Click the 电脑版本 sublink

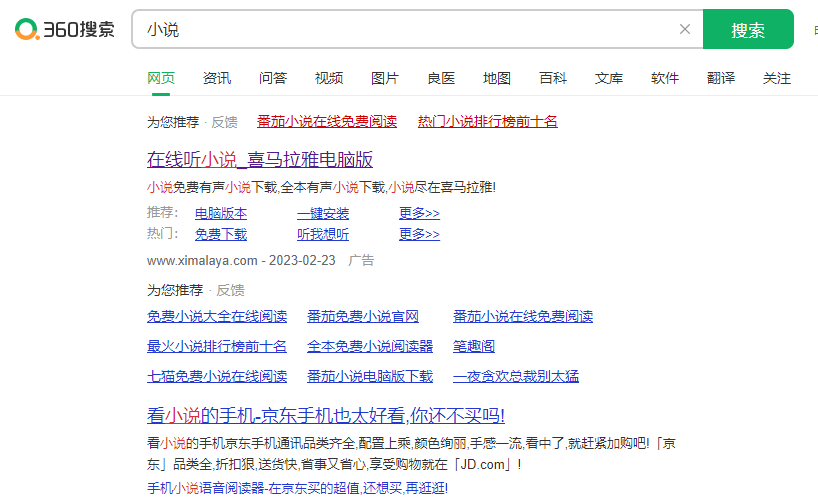[221, 213]
